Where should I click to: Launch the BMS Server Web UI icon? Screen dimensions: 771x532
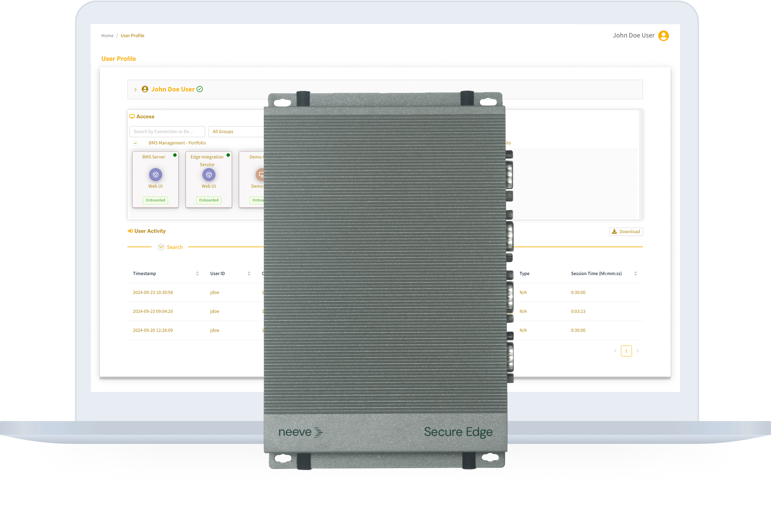pos(156,175)
